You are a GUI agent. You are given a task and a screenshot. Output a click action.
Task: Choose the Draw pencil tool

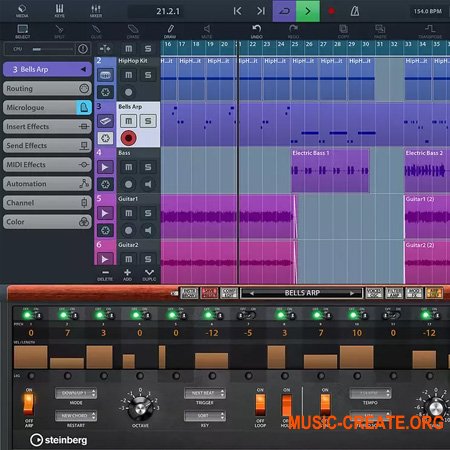170,31
